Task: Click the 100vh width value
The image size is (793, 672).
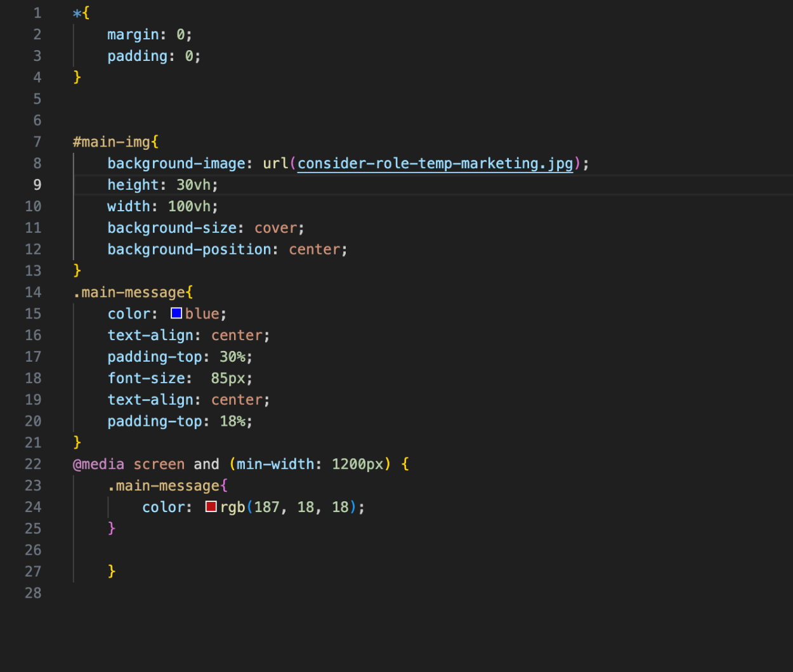Action: pyautogui.click(x=189, y=207)
